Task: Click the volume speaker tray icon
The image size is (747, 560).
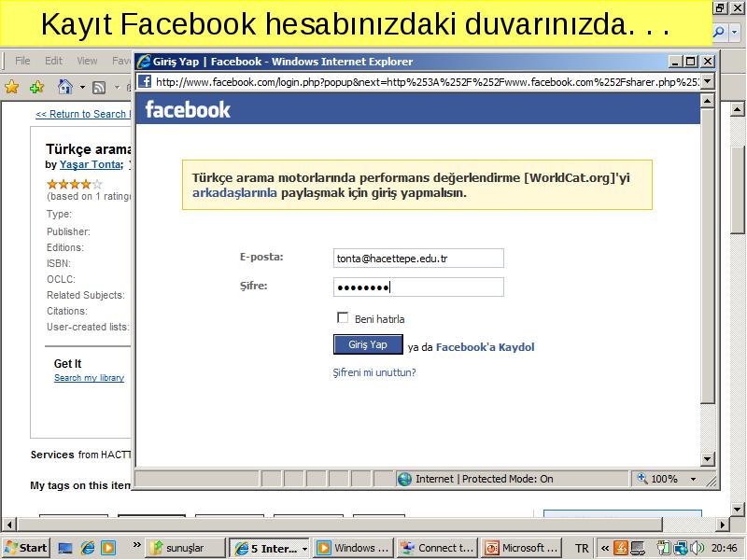Action: pyautogui.click(x=698, y=548)
